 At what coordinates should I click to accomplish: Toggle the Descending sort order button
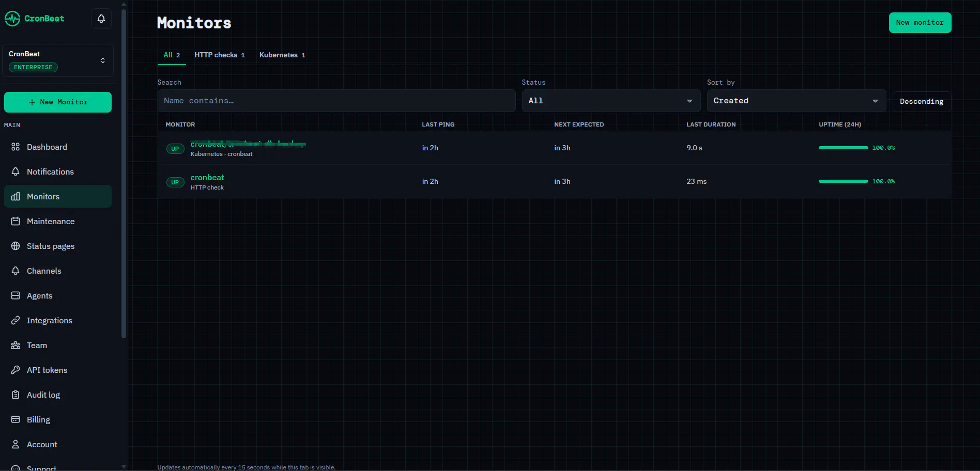(x=922, y=101)
